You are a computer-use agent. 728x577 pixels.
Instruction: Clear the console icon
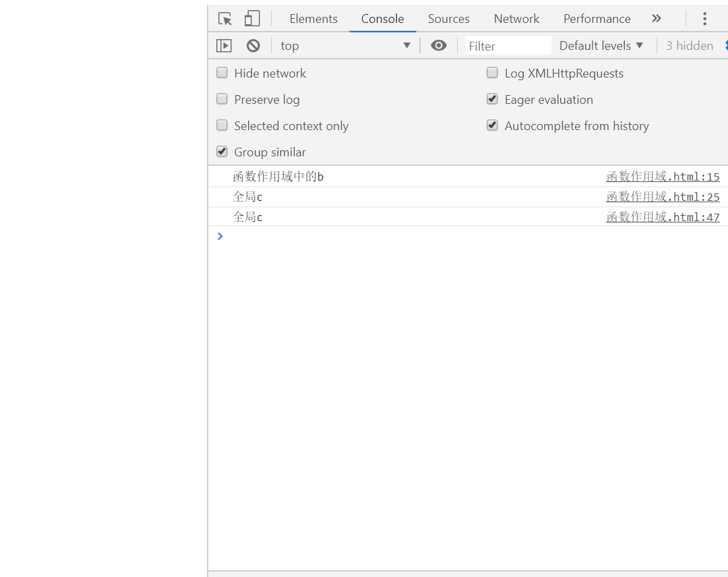pyautogui.click(x=253, y=45)
